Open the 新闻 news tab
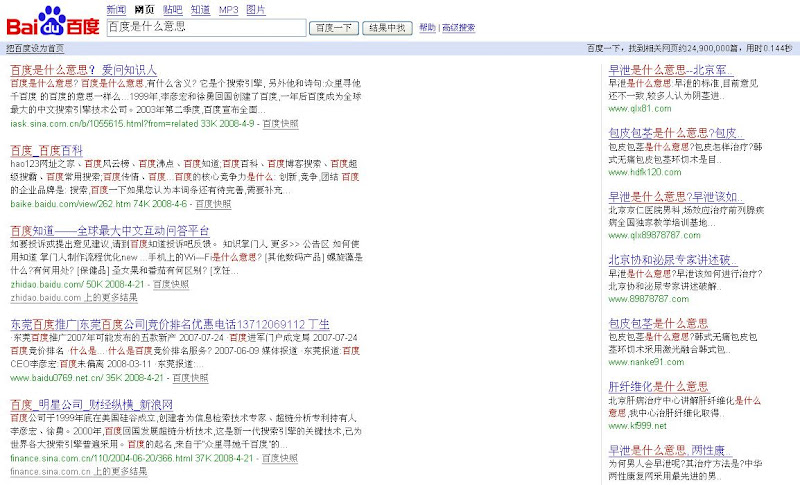Image resolution: width=800 pixels, height=485 pixels. tap(116, 10)
